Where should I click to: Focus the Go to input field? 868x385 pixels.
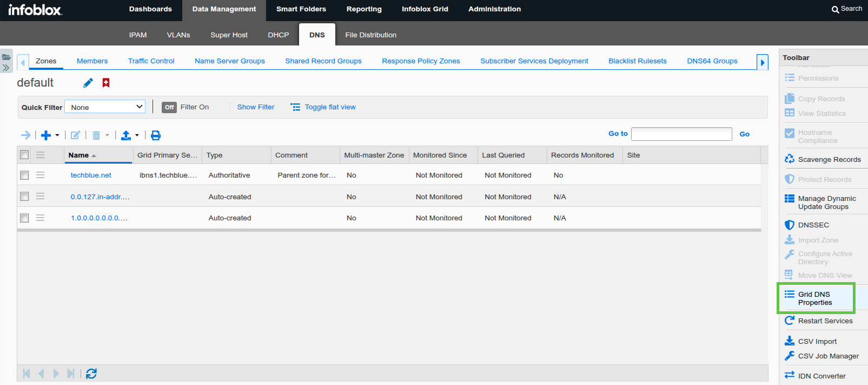click(x=681, y=134)
